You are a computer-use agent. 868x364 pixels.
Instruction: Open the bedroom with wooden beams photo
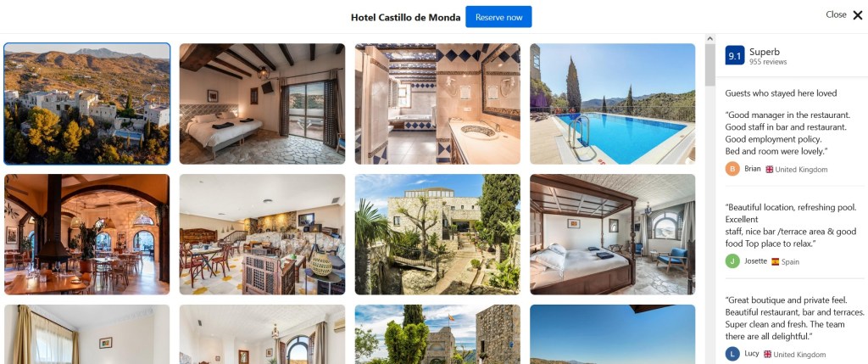click(x=262, y=104)
